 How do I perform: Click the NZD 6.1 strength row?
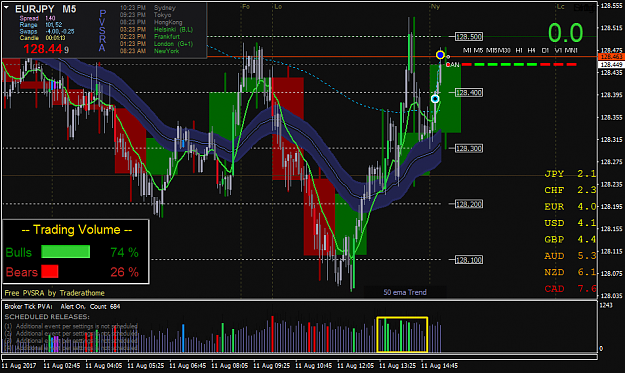[x=570, y=272]
